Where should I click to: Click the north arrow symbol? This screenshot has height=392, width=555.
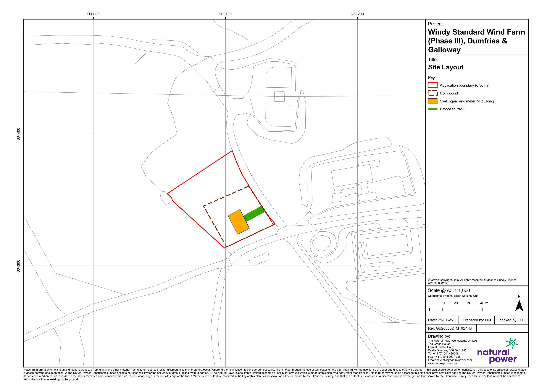519,306
